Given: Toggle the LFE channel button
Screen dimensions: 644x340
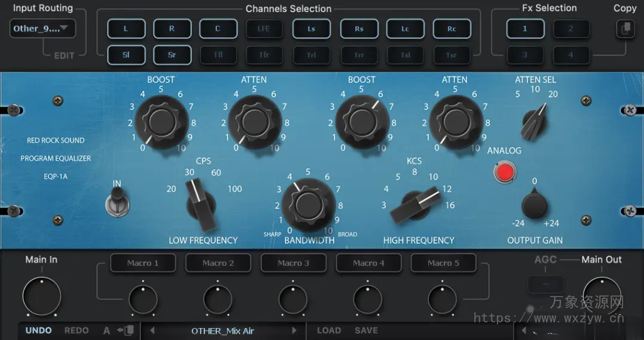Looking at the screenshot, I should click(264, 29).
